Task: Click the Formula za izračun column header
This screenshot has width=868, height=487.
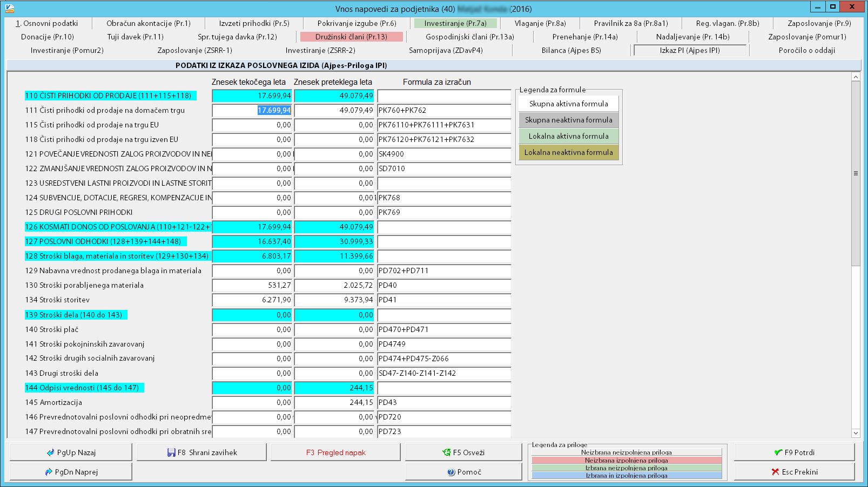Action: tap(437, 82)
